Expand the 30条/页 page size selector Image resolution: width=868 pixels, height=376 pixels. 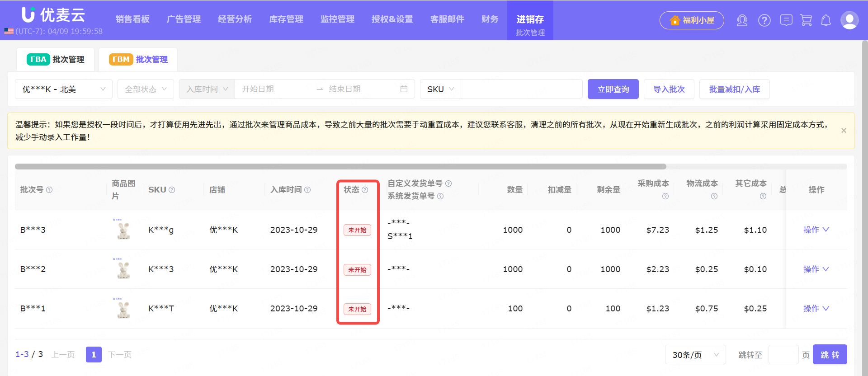695,355
